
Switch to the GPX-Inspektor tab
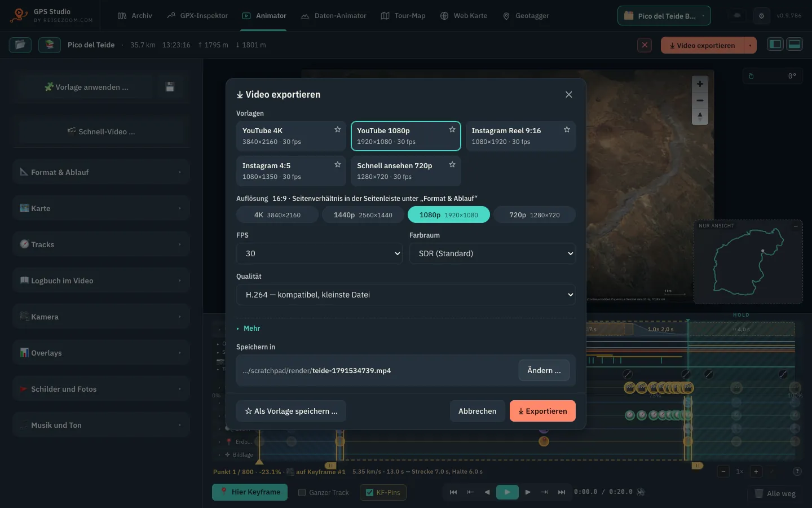(197, 16)
